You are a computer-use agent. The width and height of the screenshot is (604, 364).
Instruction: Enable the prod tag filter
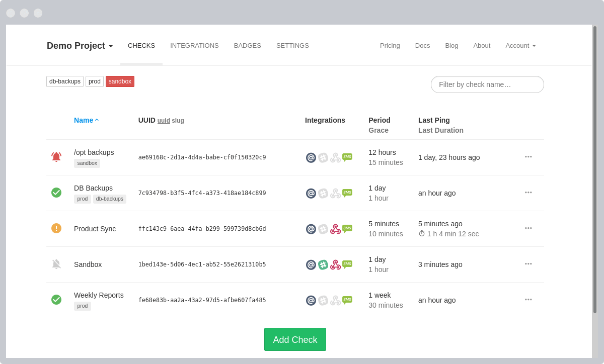click(x=95, y=81)
